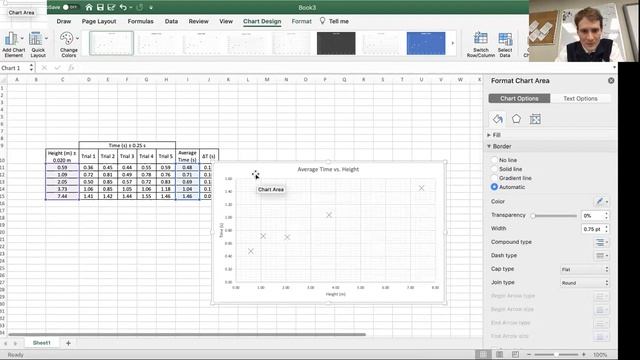Close the Format Chart Area pane
Image resolution: width=640 pixels, height=360 pixels.
coord(611,80)
